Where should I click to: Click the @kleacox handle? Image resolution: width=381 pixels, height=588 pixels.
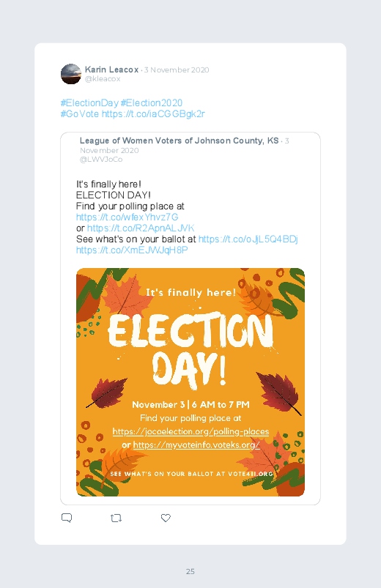pyautogui.click(x=103, y=79)
